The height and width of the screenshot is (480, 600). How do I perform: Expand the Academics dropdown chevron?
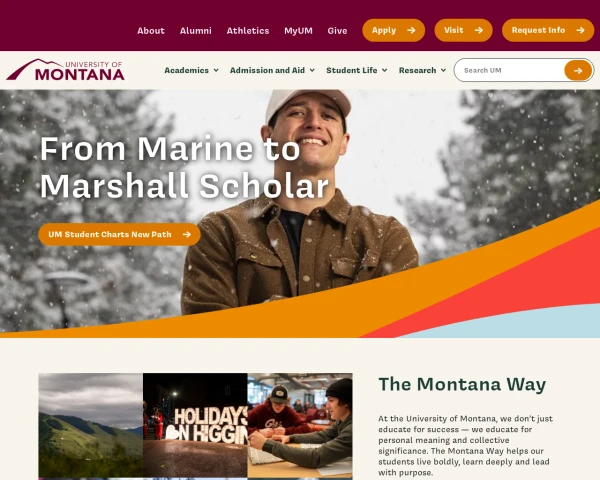(x=216, y=70)
